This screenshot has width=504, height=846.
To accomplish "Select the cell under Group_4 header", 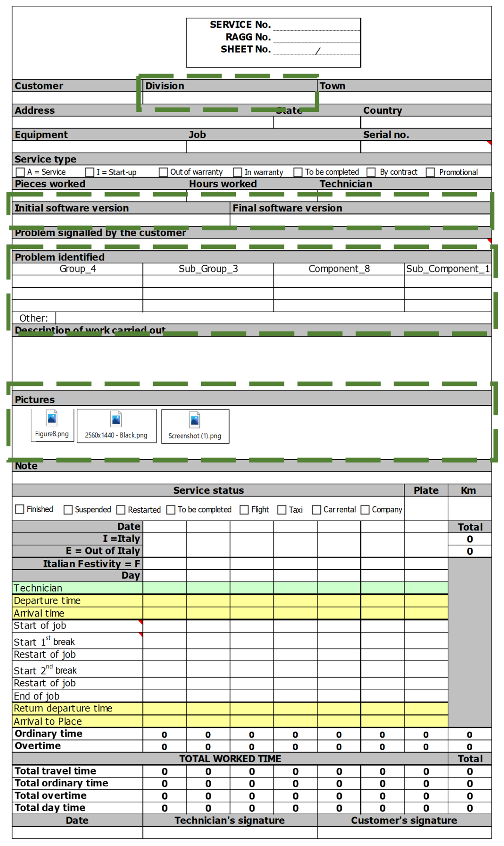I will (77, 281).
